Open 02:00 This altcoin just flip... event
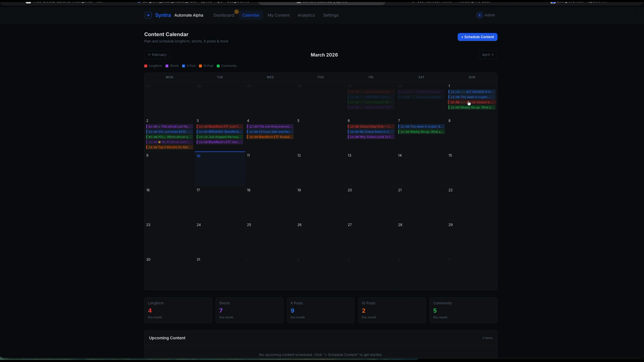Viewport: 644px width, 362px height. point(169,127)
